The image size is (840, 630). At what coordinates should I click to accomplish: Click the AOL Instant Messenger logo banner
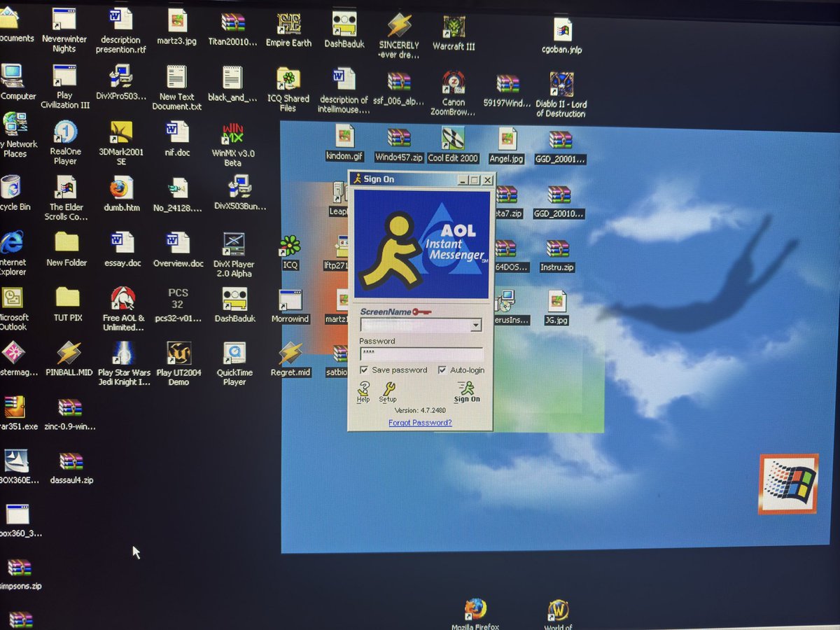(421, 244)
